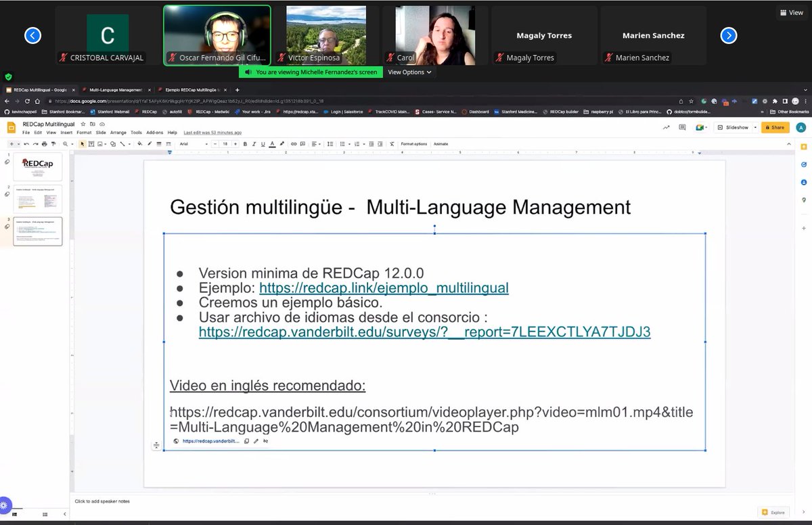Click the Animate button

[x=441, y=144]
